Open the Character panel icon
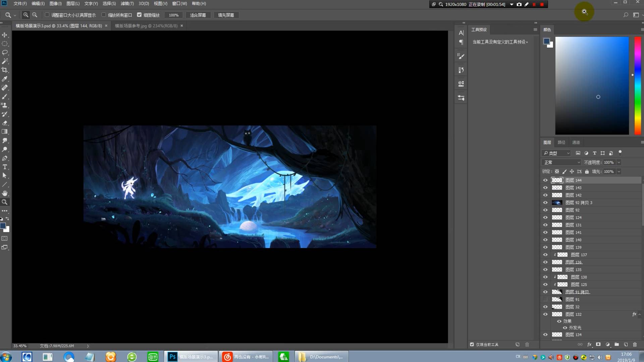644x362 pixels. pyautogui.click(x=461, y=33)
